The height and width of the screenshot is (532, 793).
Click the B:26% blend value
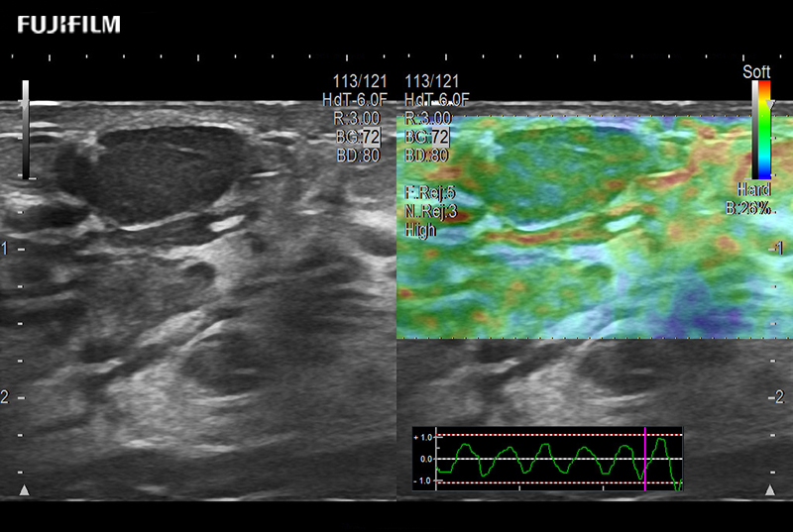click(748, 208)
